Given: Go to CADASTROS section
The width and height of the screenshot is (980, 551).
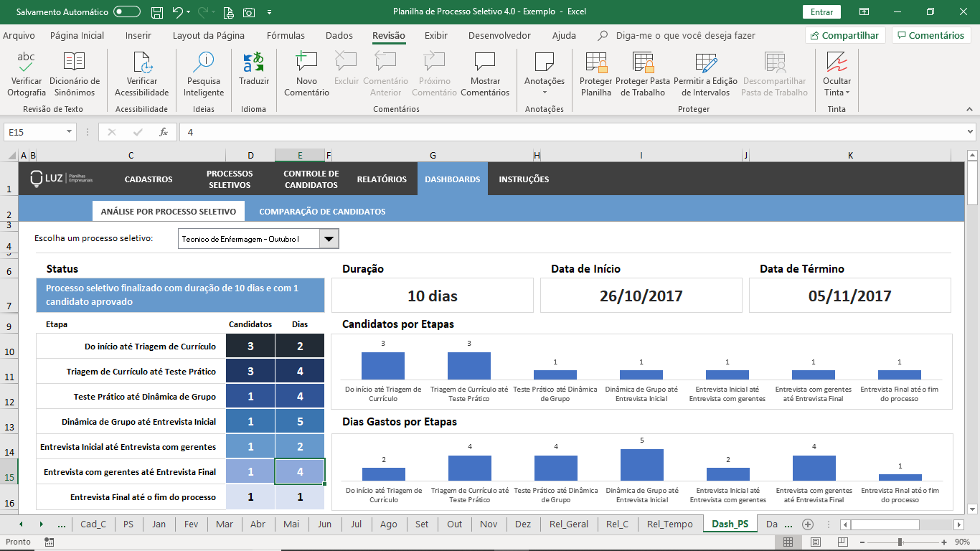Looking at the screenshot, I should 149,179.
